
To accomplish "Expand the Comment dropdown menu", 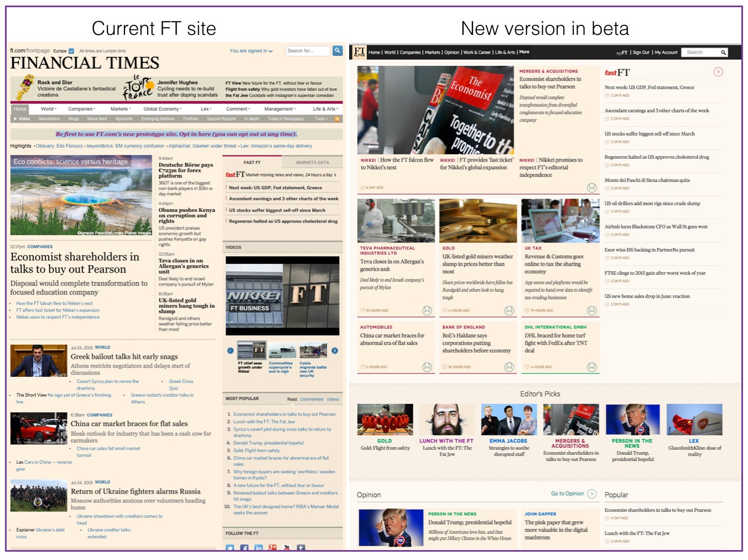I will coord(238,109).
